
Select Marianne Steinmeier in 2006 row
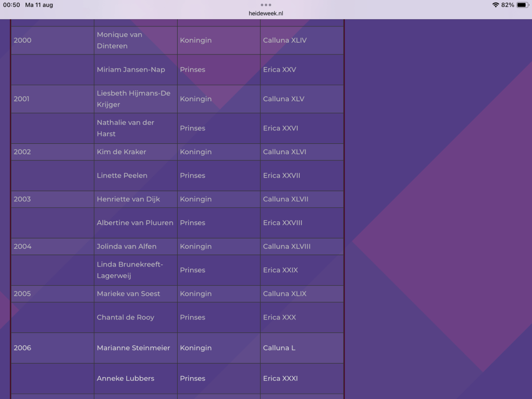pos(134,348)
